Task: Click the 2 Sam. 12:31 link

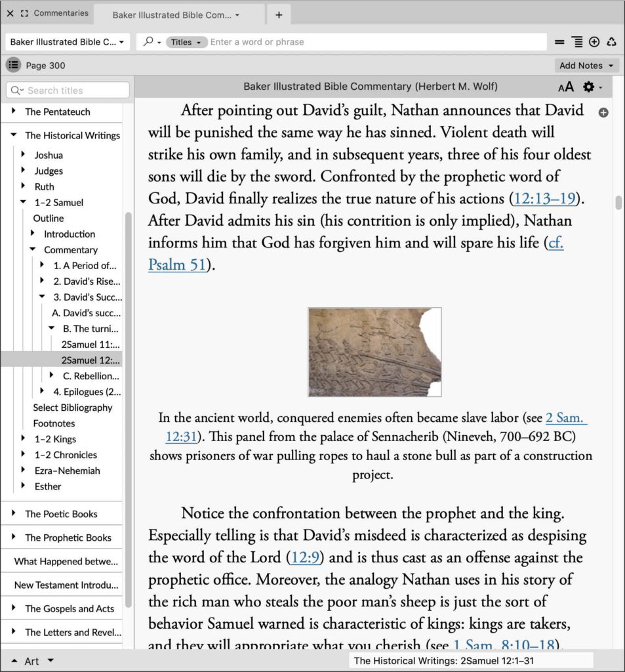Action: pyautogui.click(x=565, y=417)
